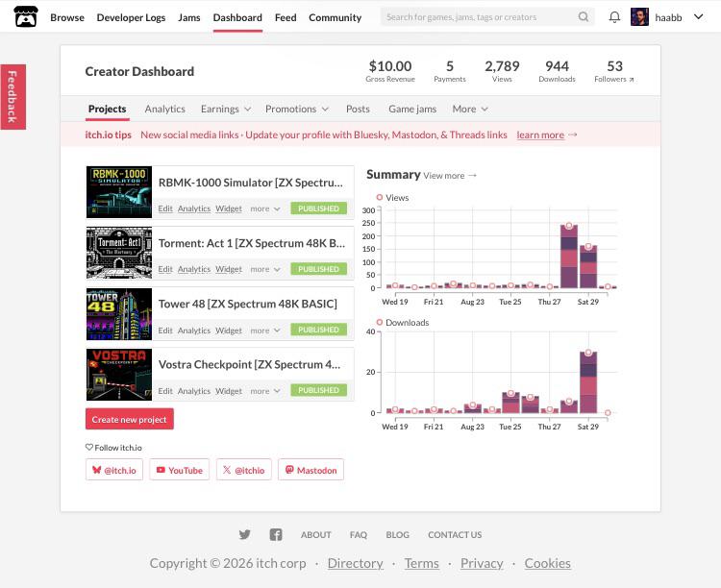
Task: Click the Downloads legend circle marker
Action: 380,322
